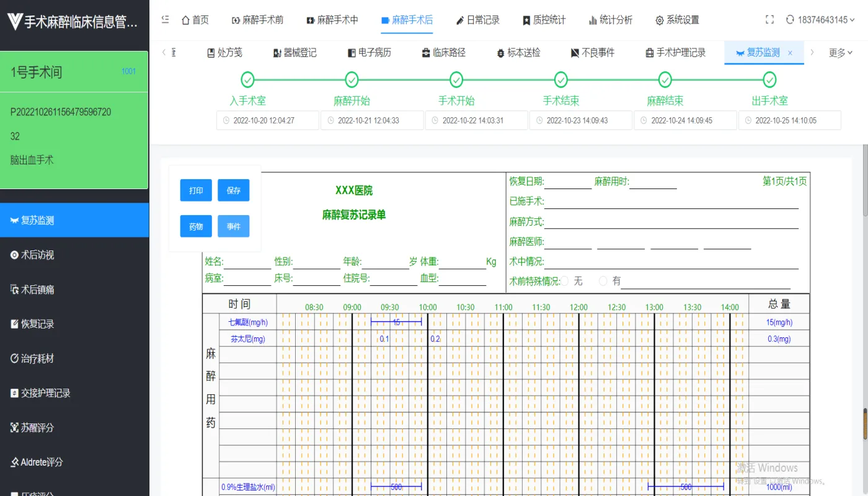Open the 首页 menu item

pos(195,20)
